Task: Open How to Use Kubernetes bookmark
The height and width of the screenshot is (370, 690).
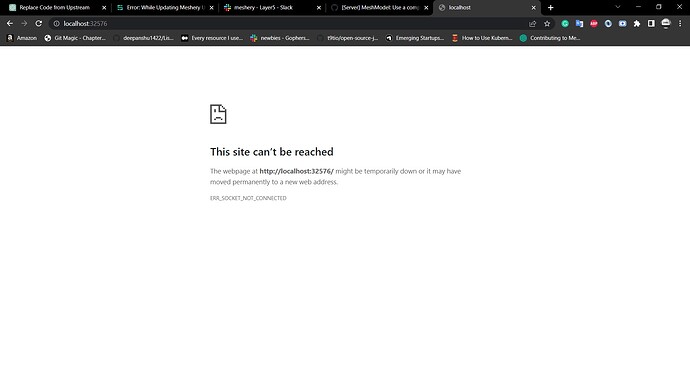Action: (x=482, y=38)
